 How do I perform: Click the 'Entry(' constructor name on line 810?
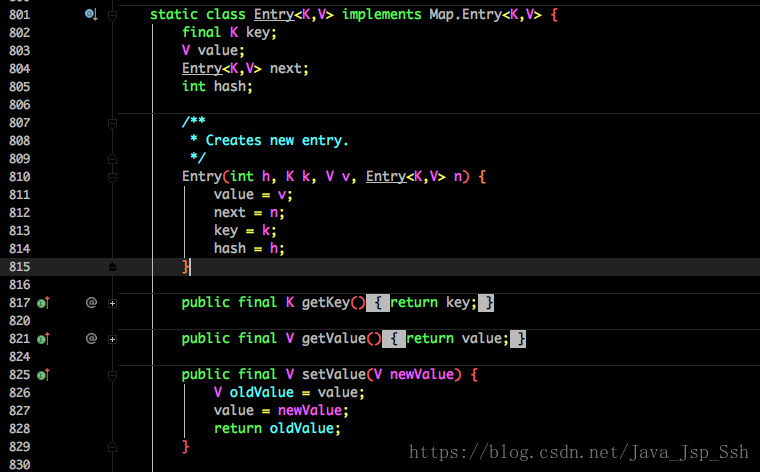[205, 176]
